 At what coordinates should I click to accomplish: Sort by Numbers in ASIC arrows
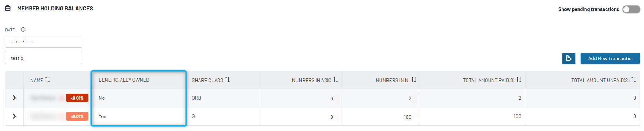(x=336, y=80)
